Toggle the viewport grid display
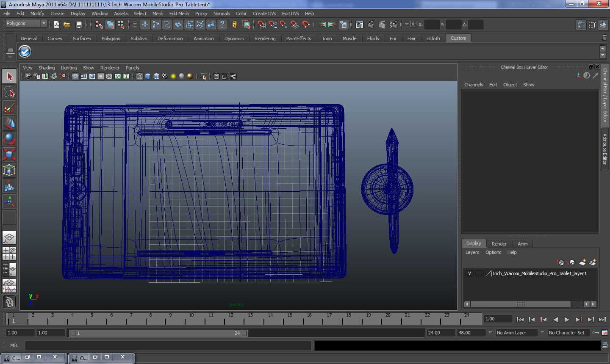Screen dimensions: 610x364 [75, 76]
